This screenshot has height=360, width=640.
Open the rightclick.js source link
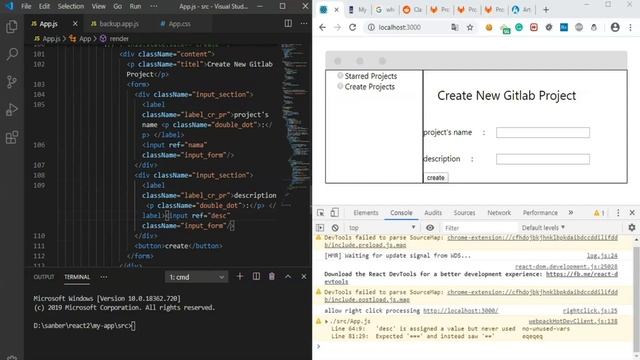[590, 311]
